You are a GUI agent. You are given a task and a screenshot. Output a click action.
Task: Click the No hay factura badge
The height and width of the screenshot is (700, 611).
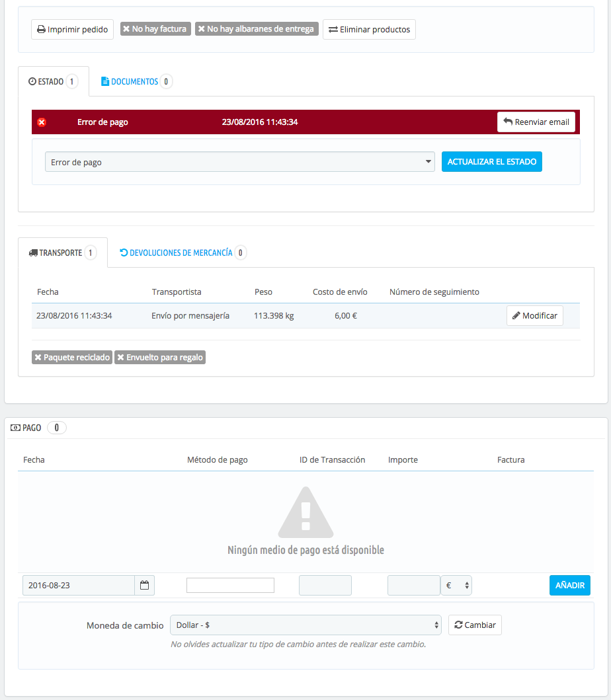155,29
